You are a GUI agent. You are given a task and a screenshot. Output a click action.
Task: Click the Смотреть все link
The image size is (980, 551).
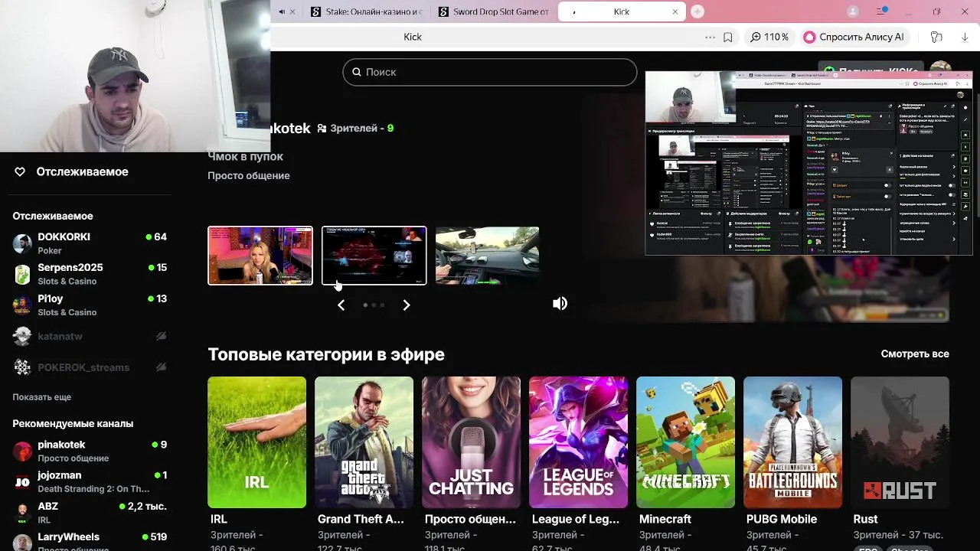pos(915,354)
